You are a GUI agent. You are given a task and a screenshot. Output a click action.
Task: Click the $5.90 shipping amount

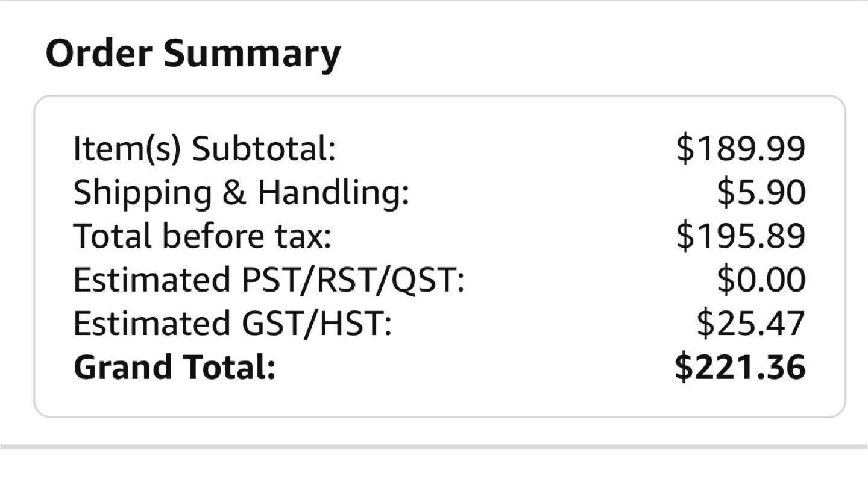click(x=761, y=193)
